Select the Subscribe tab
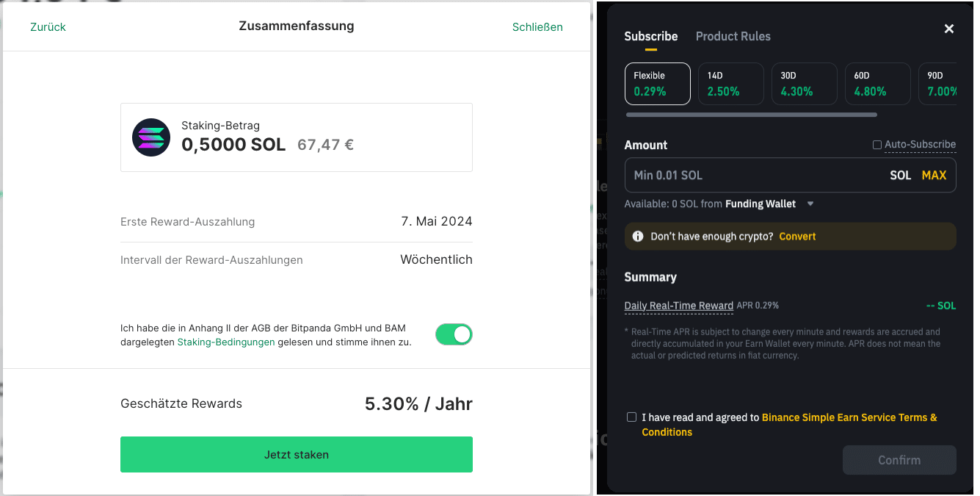The image size is (980, 496). click(x=651, y=36)
